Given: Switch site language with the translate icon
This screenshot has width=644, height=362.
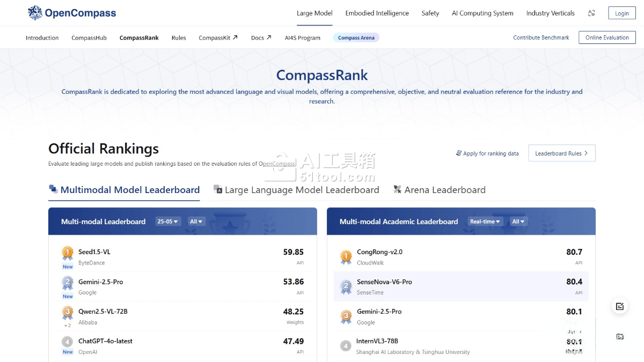Looking at the screenshot, I should (x=591, y=13).
